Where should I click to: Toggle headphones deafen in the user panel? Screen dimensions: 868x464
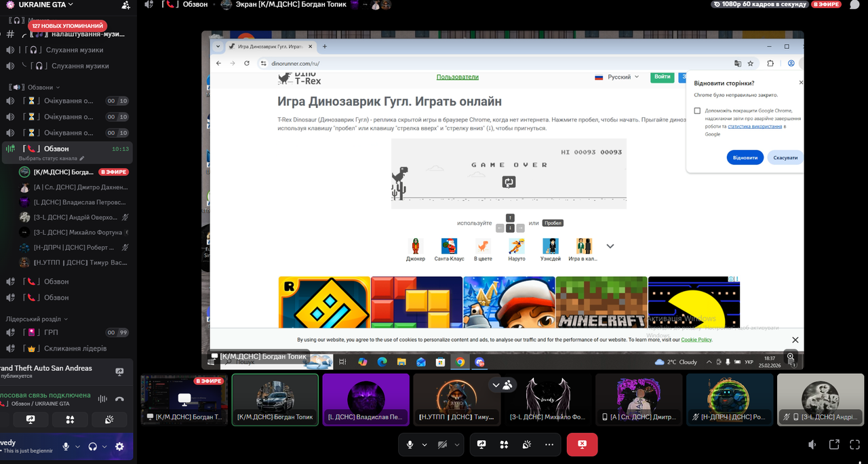point(93,446)
